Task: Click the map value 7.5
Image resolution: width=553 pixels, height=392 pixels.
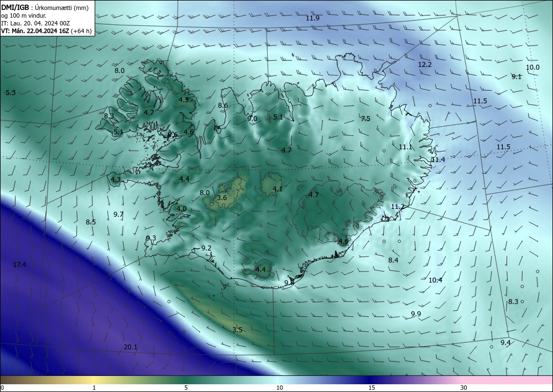Action: pos(366,118)
